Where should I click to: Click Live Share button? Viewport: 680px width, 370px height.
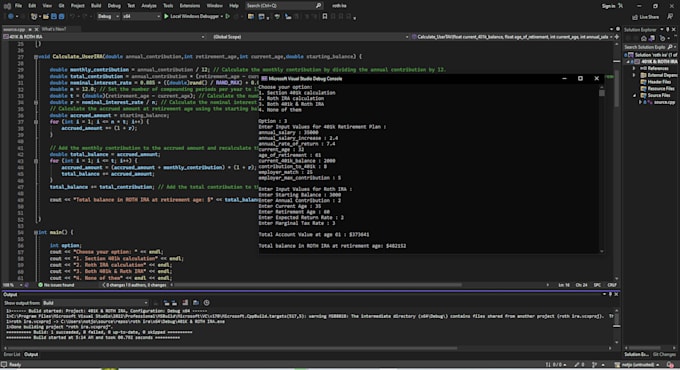(x=645, y=17)
